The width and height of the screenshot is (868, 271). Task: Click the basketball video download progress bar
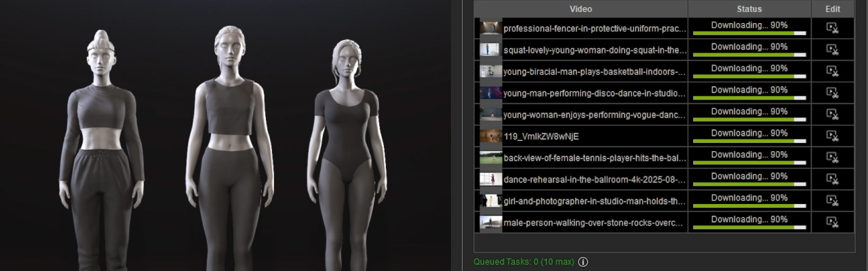click(x=749, y=77)
